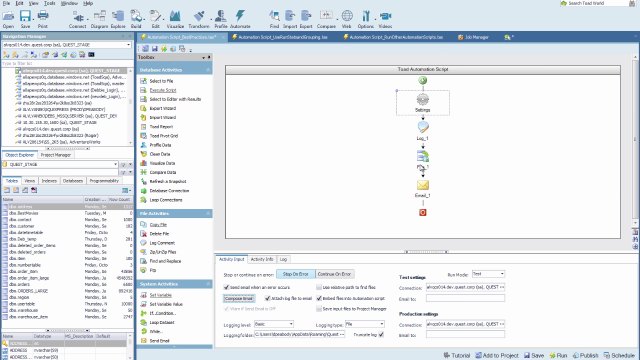Open the File menu

point(6,3)
